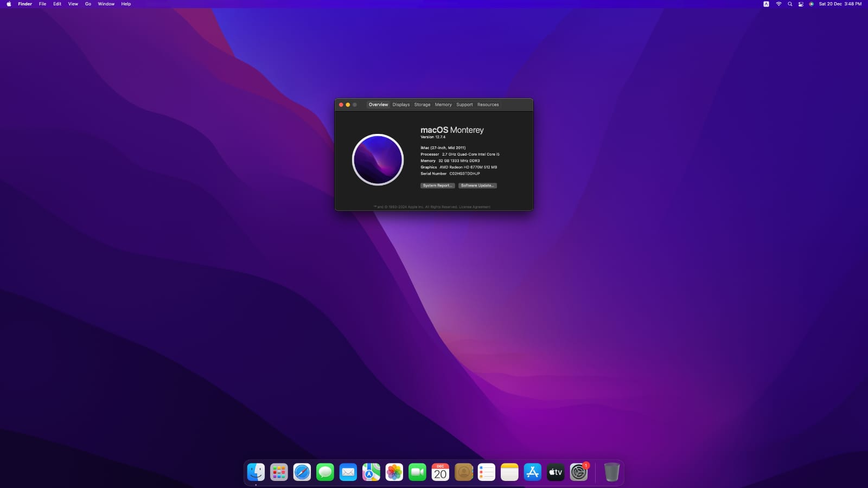Click the serial number C02HG3TDDHJP
The height and width of the screenshot is (488, 868).
point(464,174)
